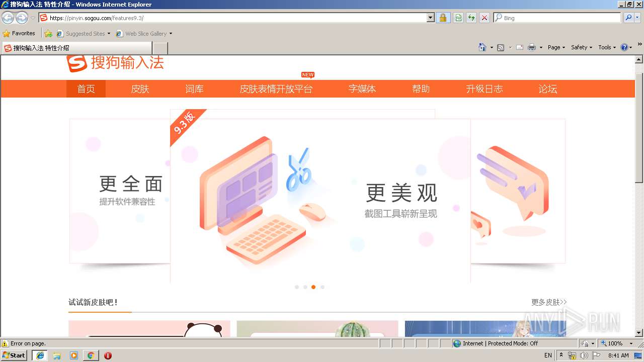Open Windows Explorer taskbar folder icon

click(57, 355)
